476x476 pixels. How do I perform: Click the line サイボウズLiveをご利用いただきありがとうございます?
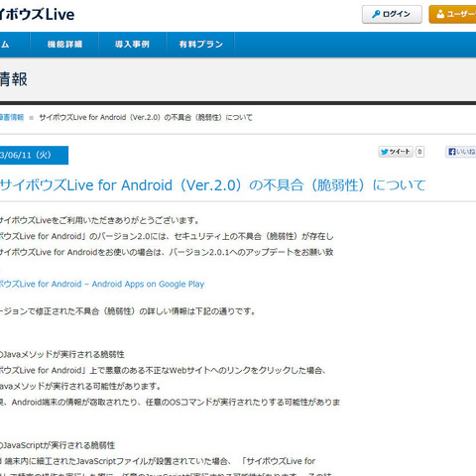[x=99, y=220]
